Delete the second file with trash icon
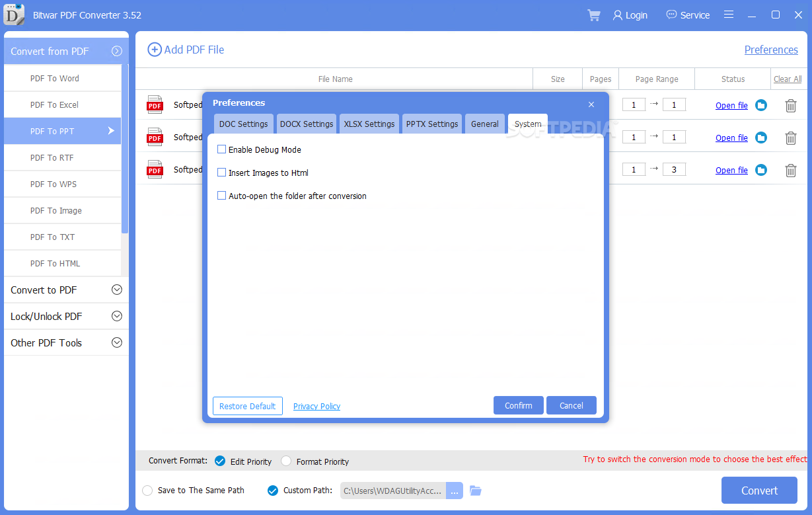 (790, 138)
